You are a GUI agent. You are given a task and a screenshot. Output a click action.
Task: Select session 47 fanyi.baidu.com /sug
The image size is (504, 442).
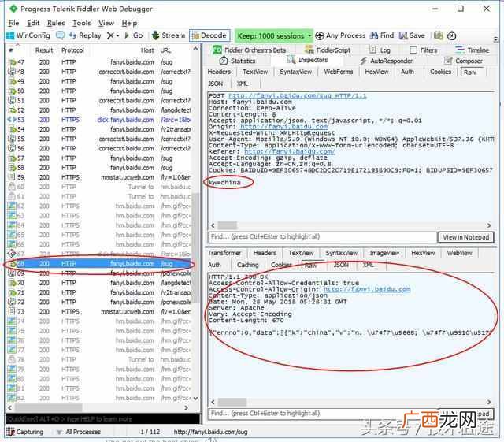click(99, 62)
